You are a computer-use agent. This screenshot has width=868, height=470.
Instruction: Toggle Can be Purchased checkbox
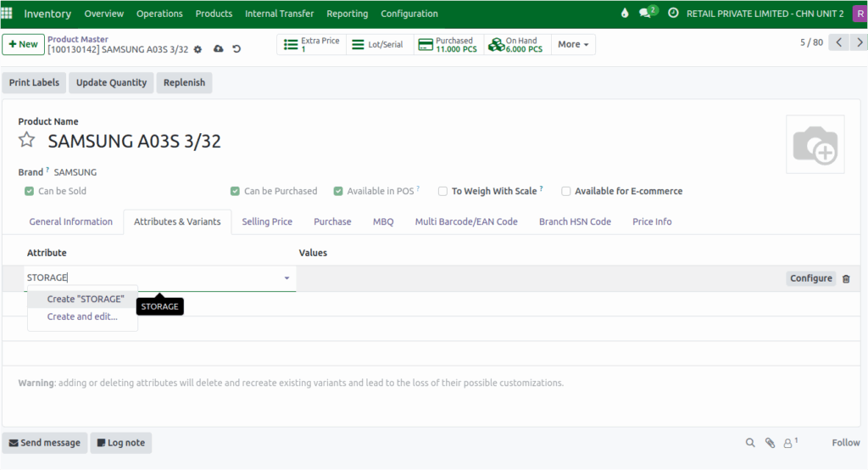236,191
